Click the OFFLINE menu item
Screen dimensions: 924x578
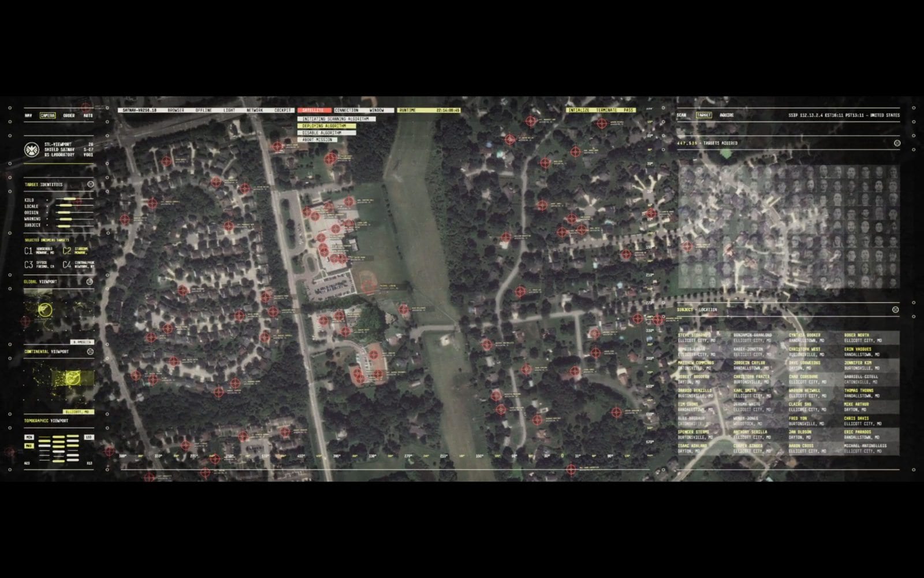coord(203,110)
